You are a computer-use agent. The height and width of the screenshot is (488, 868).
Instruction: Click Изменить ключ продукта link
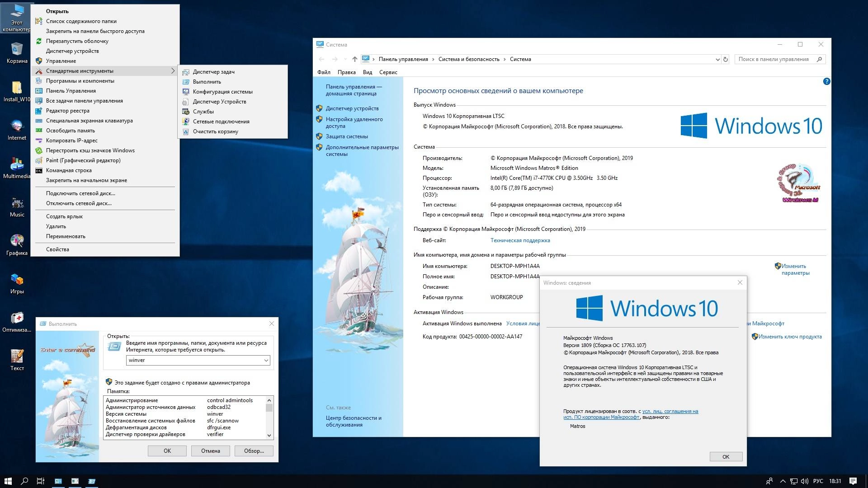(x=790, y=337)
